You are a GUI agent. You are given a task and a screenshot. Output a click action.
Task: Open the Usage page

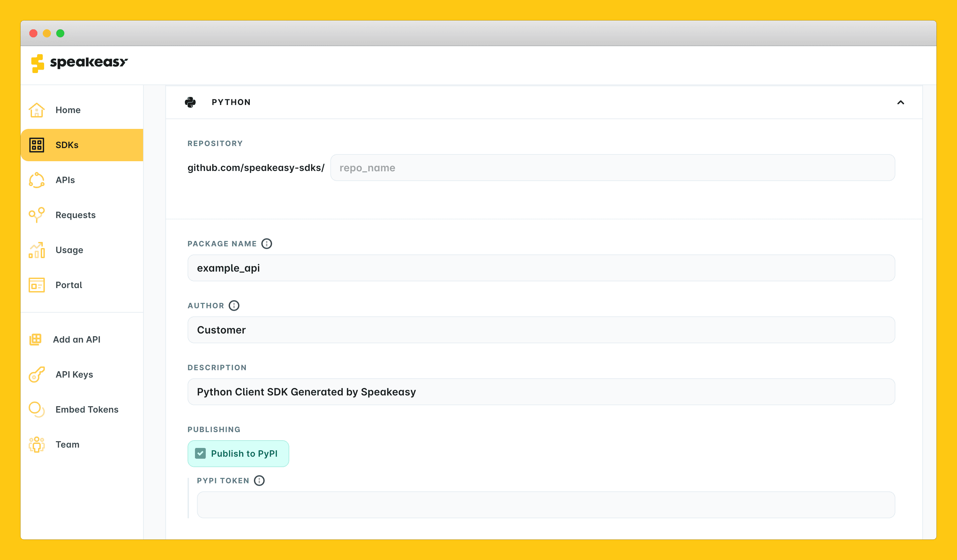pyautogui.click(x=82, y=250)
